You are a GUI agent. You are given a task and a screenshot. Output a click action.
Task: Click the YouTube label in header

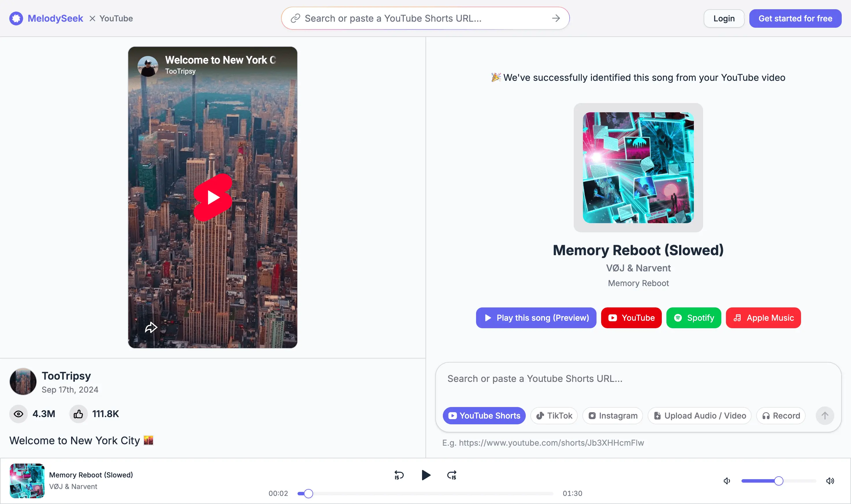point(116,18)
